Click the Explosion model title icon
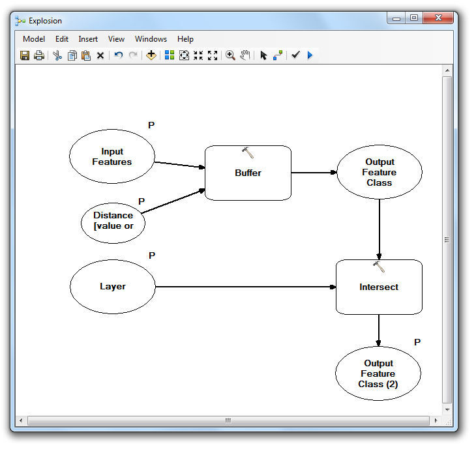Viewport: 476px width, 451px height. [20, 21]
